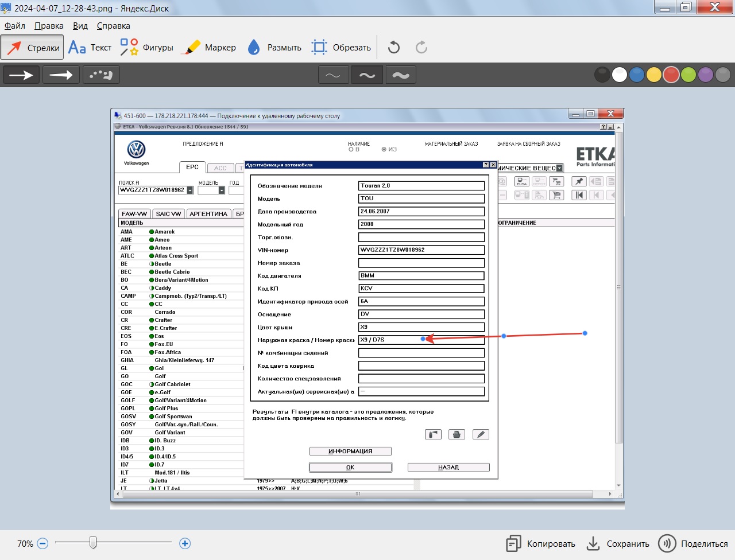Click ETKA vertical scrollbar
This screenshot has height=560, width=735.
tap(618, 287)
